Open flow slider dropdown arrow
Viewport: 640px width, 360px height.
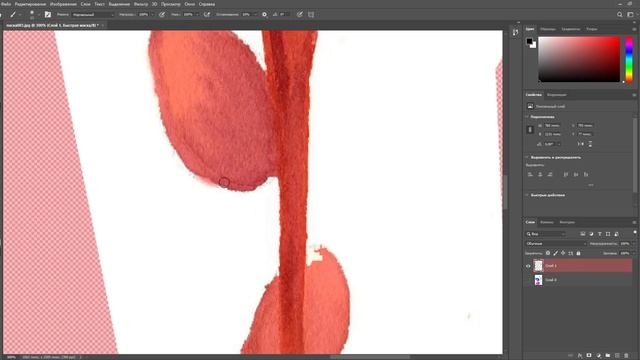[197, 14]
